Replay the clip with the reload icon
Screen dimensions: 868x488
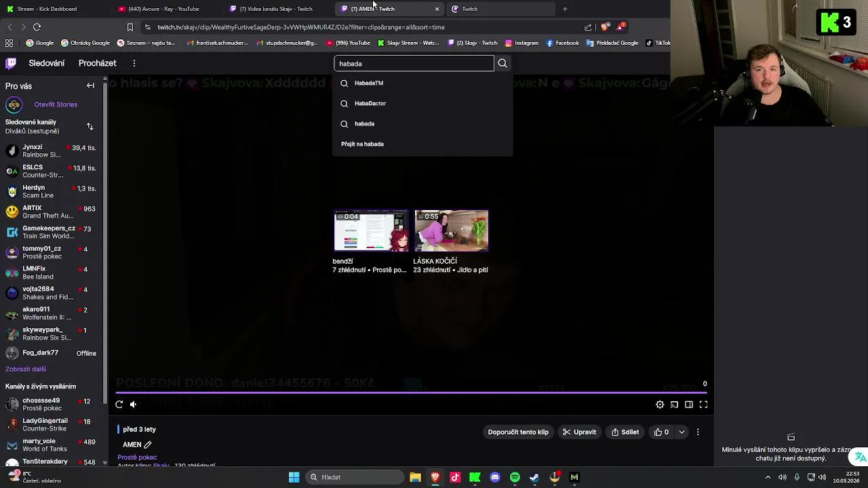[119, 405]
